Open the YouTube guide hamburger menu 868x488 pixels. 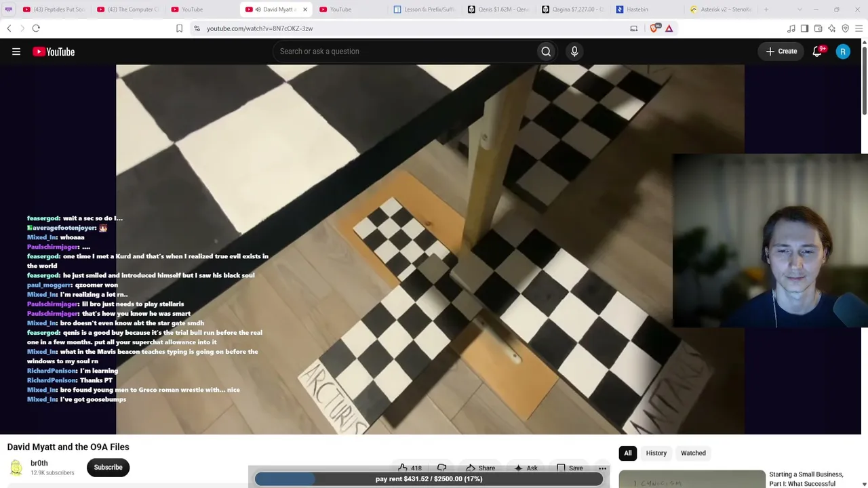(x=16, y=52)
